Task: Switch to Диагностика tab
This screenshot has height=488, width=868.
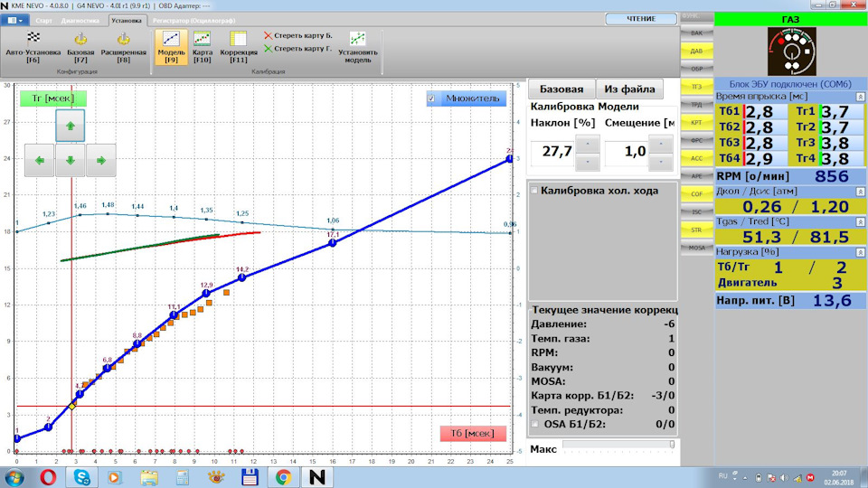Action: click(x=80, y=21)
